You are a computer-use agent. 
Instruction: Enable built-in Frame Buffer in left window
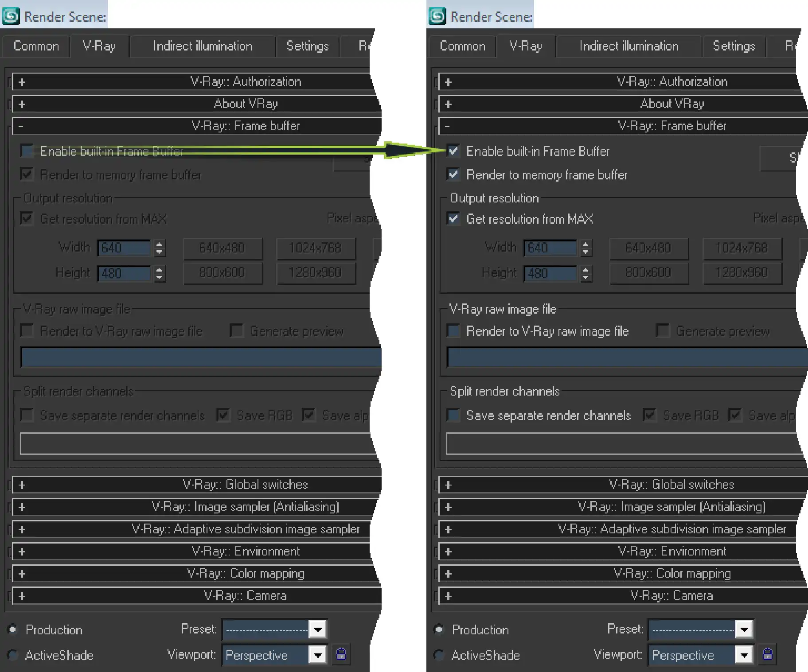pyautogui.click(x=27, y=151)
